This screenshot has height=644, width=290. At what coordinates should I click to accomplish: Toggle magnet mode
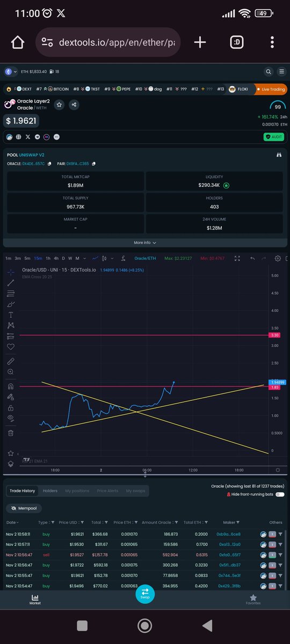[x=11, y=386]
